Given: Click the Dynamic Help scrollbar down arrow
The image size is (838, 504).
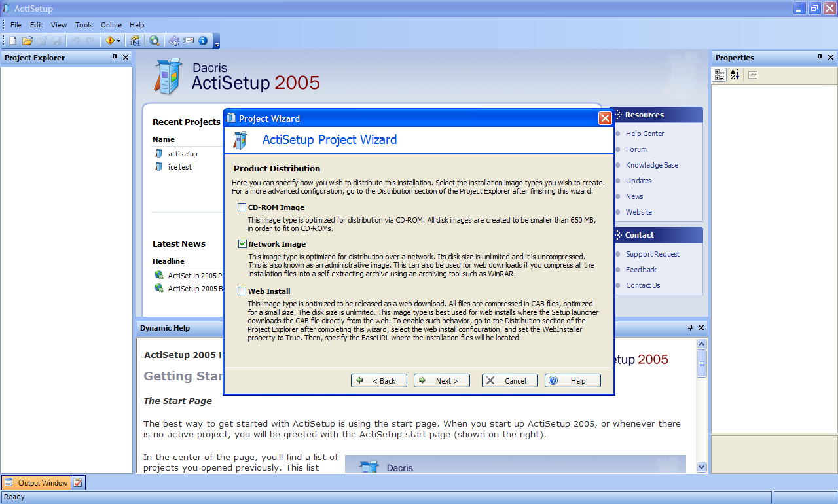Looking at the screenshot, I should [x=702, y=467].
